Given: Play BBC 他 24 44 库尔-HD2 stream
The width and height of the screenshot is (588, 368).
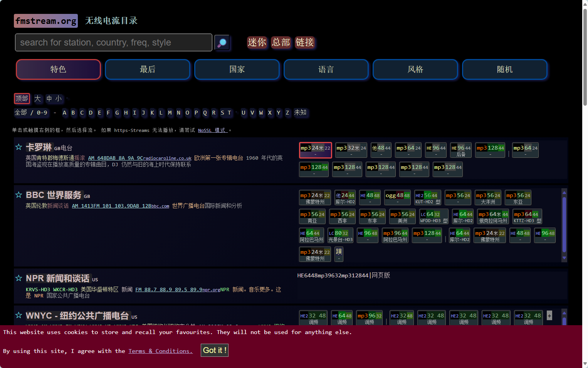Looking at the screenshot, I should (x=345, y=198).
